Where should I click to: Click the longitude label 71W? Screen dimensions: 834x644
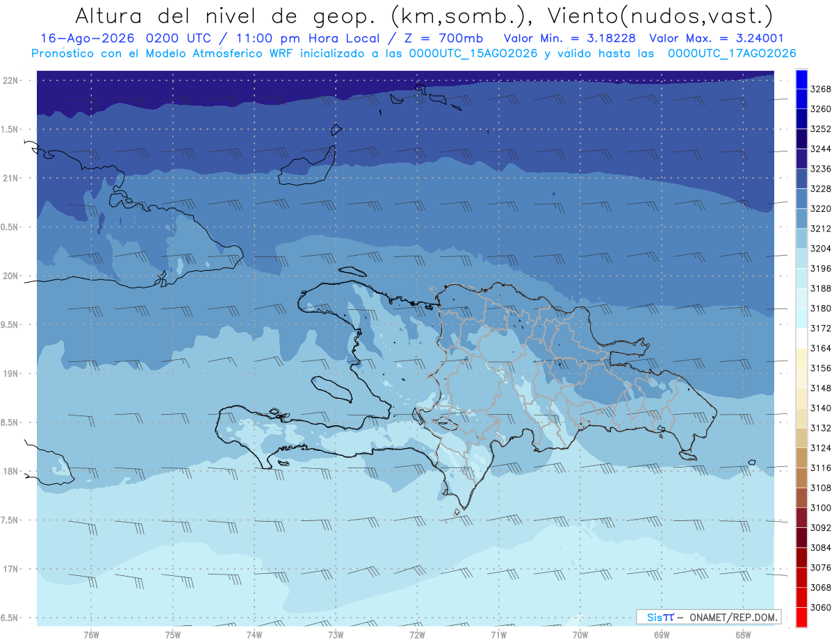click(x=498, y=635)
